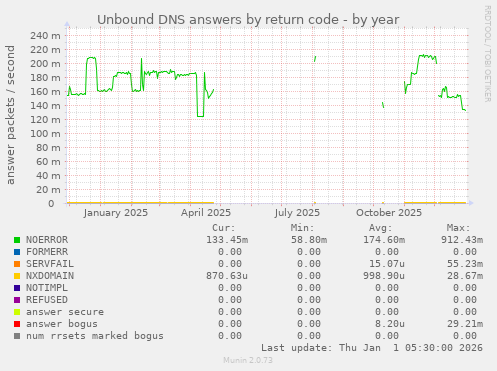Click the Avg: column header
This screenshot has height=371, width=497.
tap(381, 228)
